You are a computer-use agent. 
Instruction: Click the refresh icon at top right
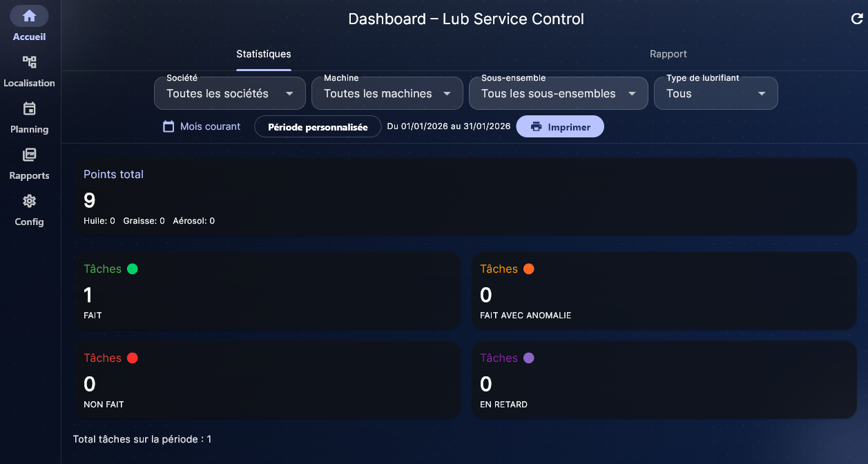tap(857, 19)
